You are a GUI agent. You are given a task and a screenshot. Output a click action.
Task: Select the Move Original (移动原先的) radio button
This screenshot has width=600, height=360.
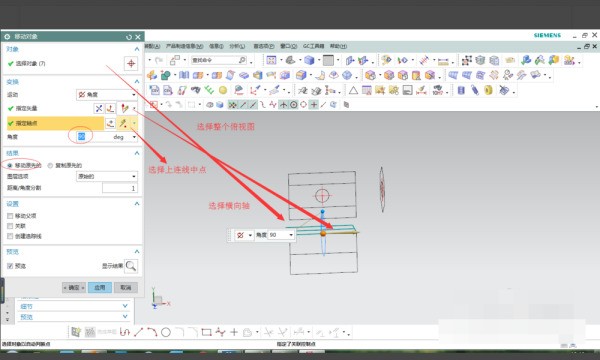[10, 165]
